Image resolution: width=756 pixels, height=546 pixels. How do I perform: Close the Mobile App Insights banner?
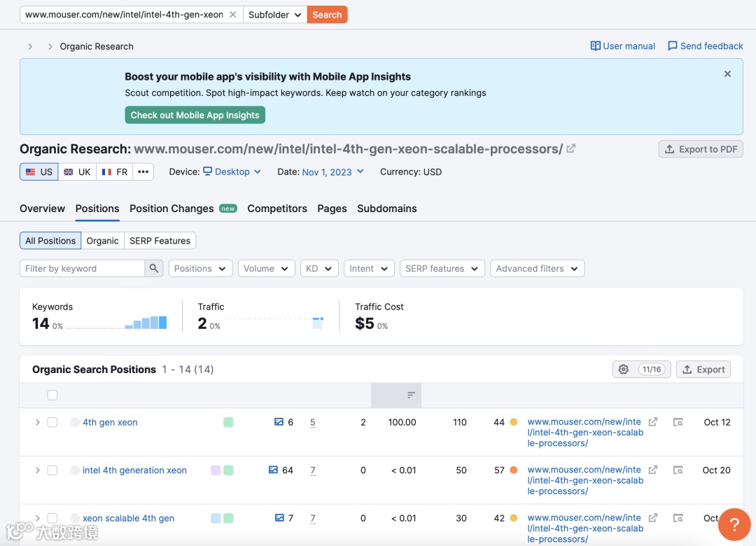tap(727, 73)
